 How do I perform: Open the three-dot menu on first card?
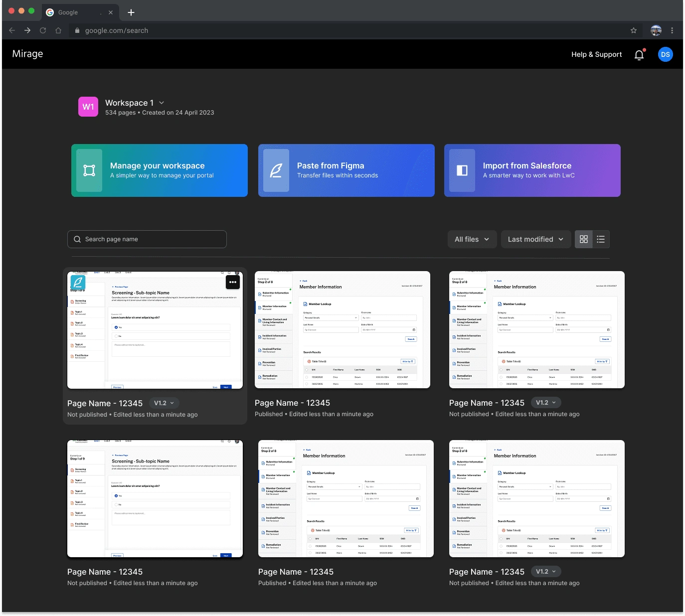(233, 282)
